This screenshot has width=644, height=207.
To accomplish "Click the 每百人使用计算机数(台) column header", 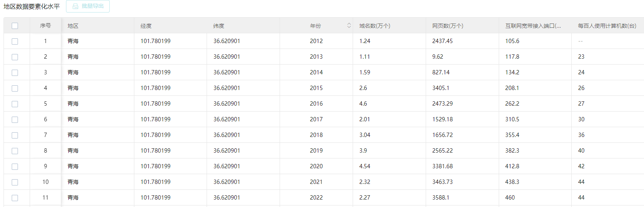I will coord(607,26).
